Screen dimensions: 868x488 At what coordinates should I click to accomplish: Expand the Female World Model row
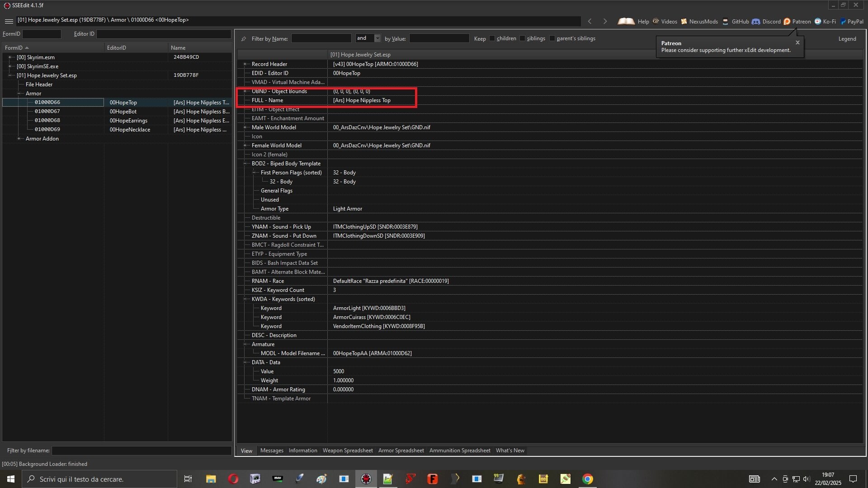pos(245,145)
